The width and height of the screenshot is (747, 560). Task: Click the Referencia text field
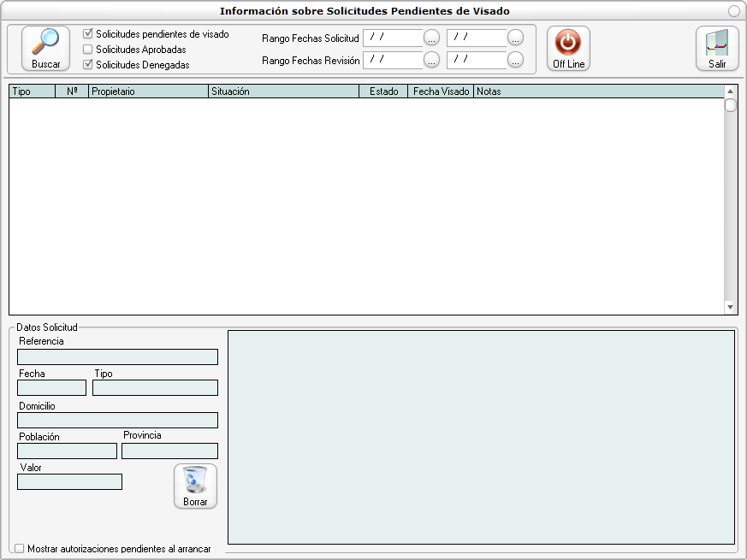(117, 357)
